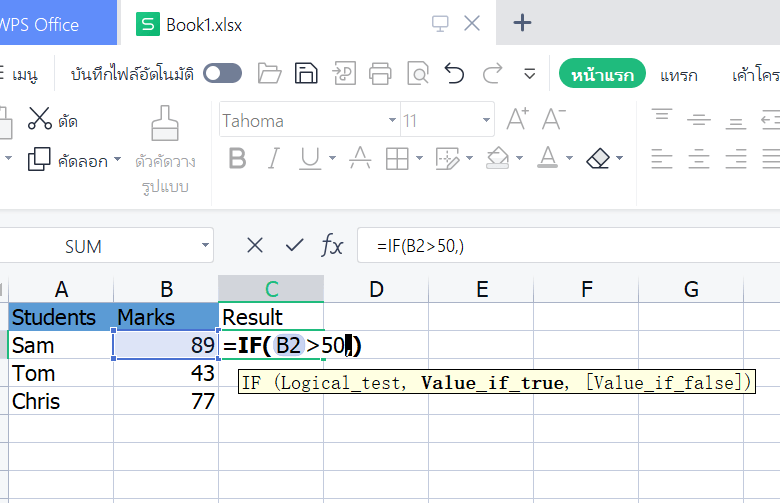780x503 pixels.
Task: Click the Format Painter brush icon
Action: tap(165, 123)
